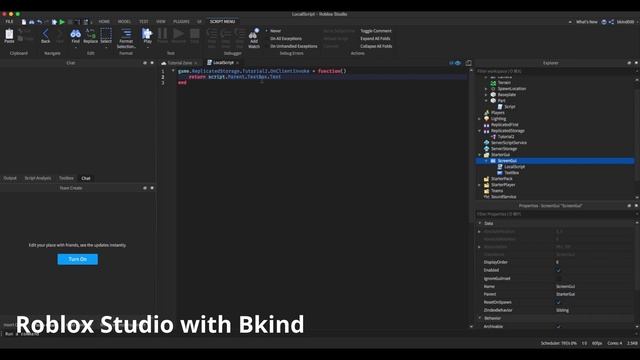The image size is (640, 360).
Task: Switch to the Toolbox panel tab
Action: [66, 178]
